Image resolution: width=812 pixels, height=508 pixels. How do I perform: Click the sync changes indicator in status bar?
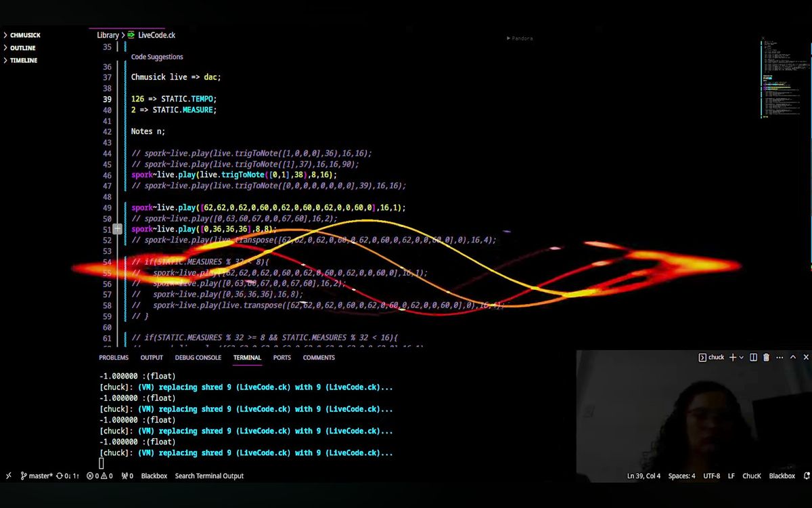(x=68, y=475)
